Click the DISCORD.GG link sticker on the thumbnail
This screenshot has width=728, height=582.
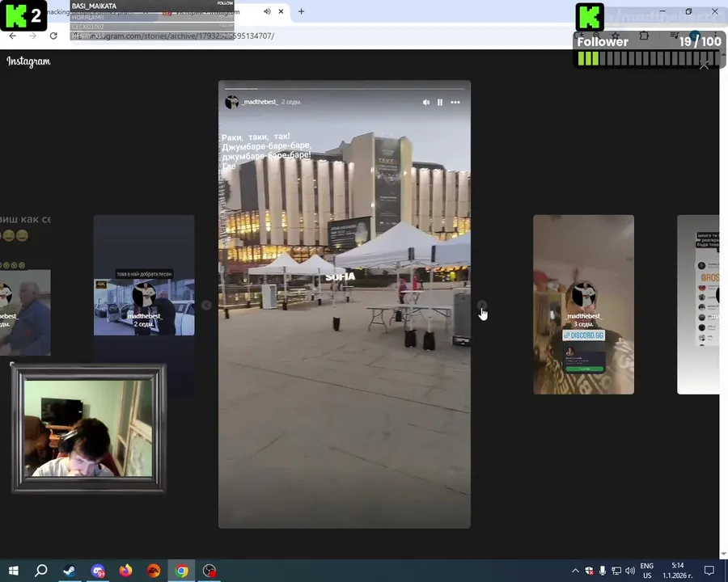click(x=583, y=335)
